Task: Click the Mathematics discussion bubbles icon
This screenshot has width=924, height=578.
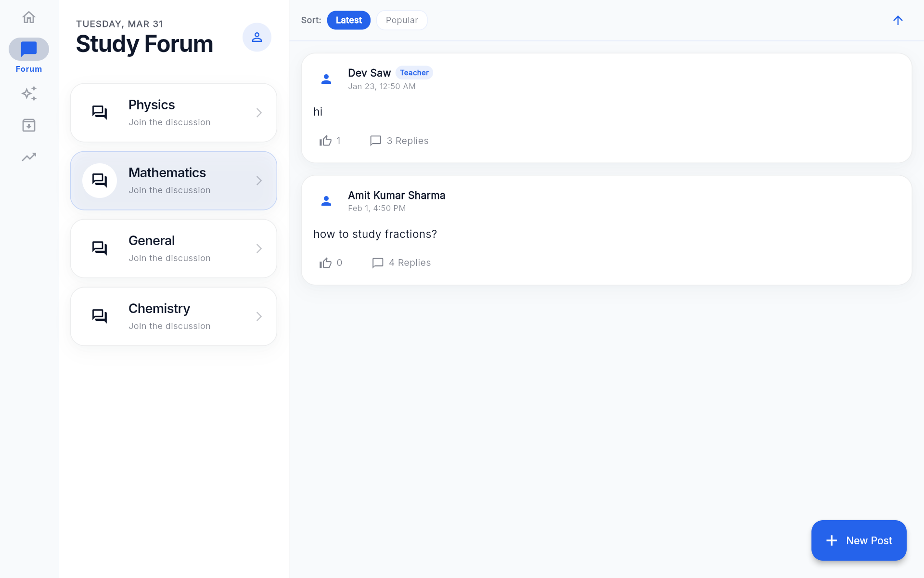Action: (100, 181)
